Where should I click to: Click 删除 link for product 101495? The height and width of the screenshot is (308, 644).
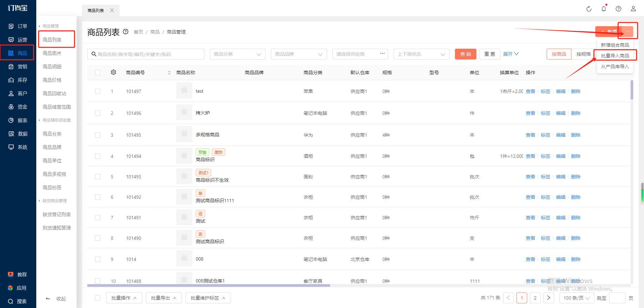pos(576,135)
